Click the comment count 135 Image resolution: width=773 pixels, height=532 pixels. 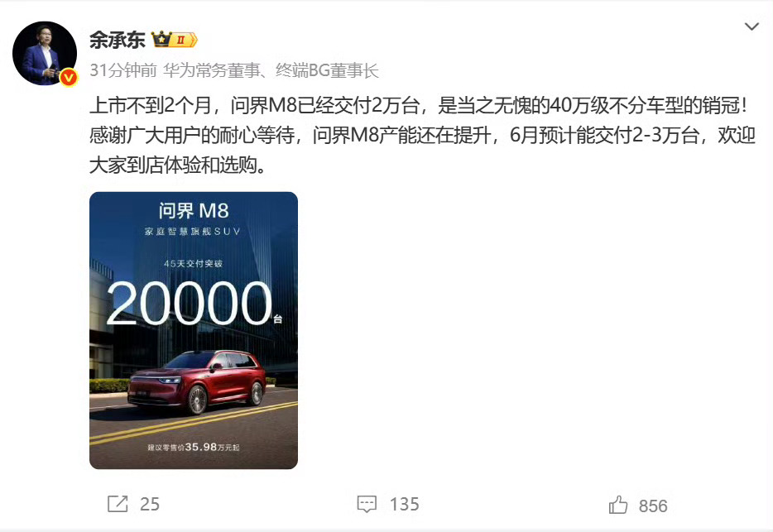click(x=404, y=505)
